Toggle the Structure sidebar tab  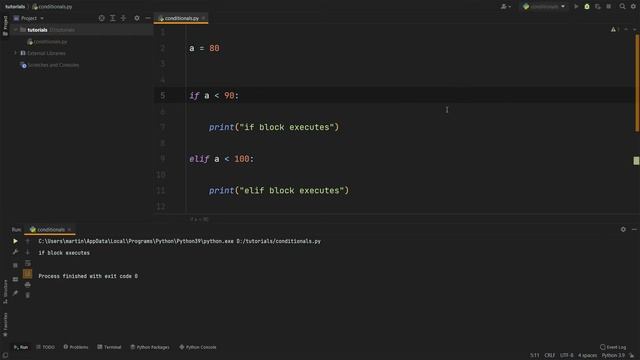coord(5,291)
